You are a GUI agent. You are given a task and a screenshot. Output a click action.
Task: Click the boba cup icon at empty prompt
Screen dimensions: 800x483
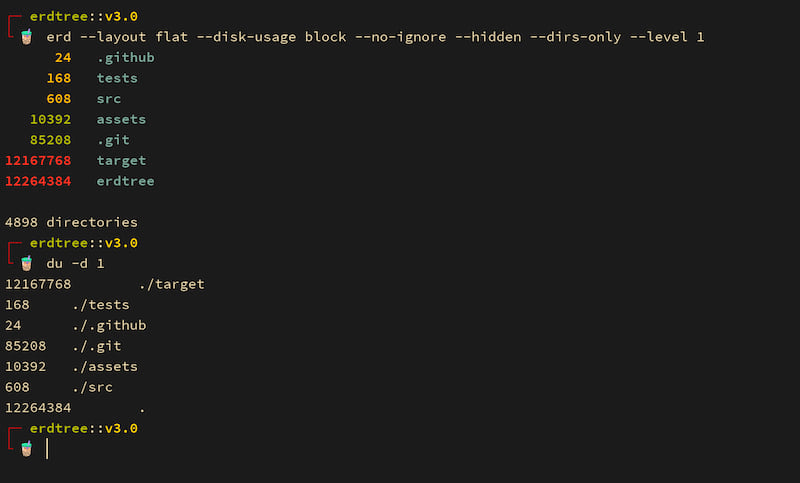tap(27, 448)
